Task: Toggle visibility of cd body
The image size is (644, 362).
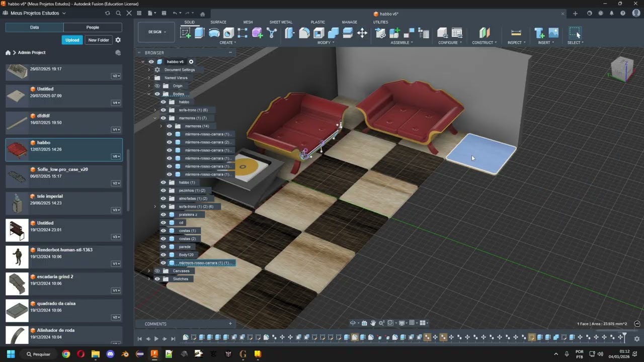Action: pyautogui.click(x=163, y=223)
